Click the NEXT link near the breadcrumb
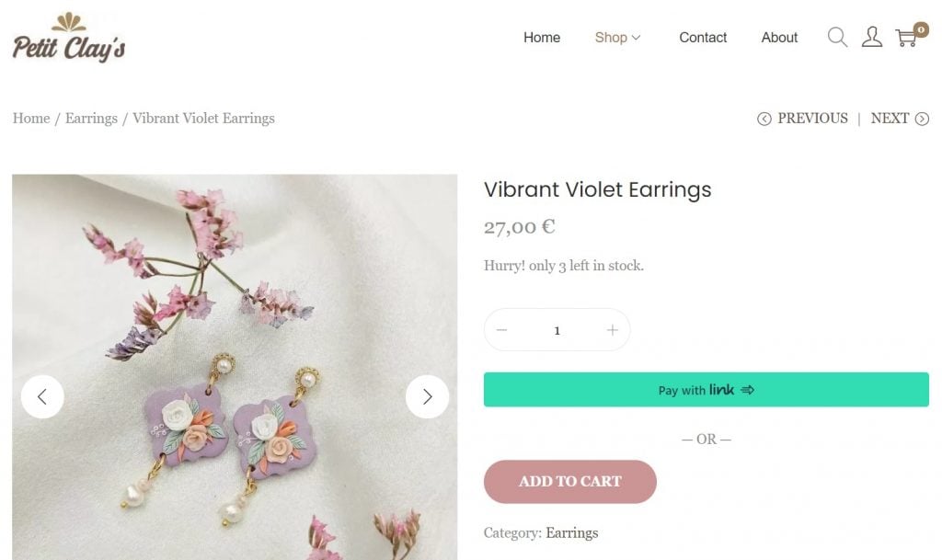 [x=890, y=118]
